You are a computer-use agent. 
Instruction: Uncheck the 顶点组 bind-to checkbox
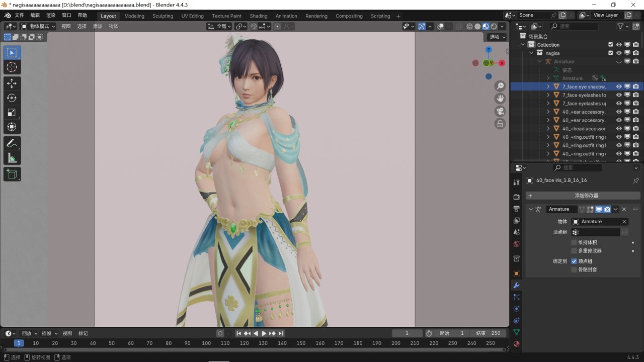click(x=574, y=261)
